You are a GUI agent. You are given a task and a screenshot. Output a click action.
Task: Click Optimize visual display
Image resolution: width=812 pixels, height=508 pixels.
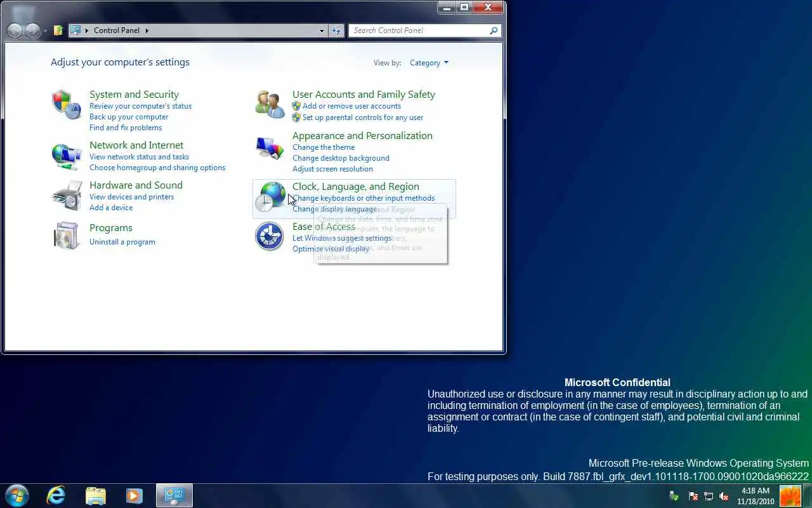click(331, 249)
